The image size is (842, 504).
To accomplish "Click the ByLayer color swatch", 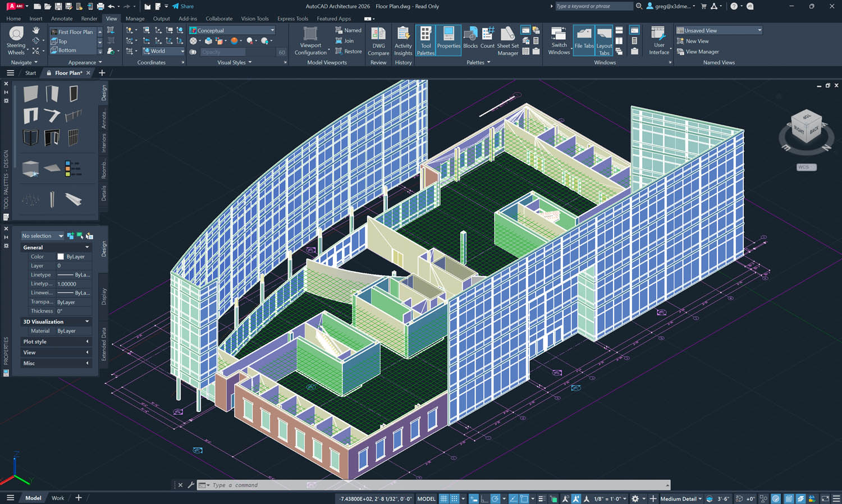I will pyautogui.click(x=61, y=256).
